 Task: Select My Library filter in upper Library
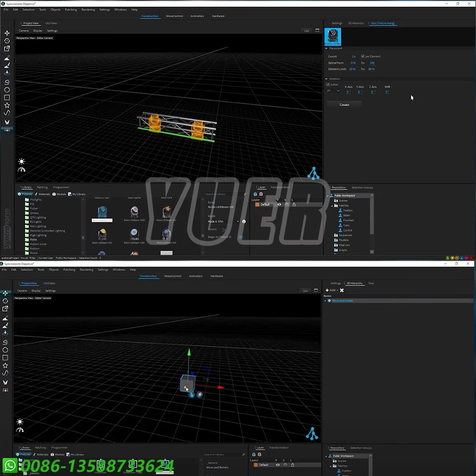tap(77, 194)
